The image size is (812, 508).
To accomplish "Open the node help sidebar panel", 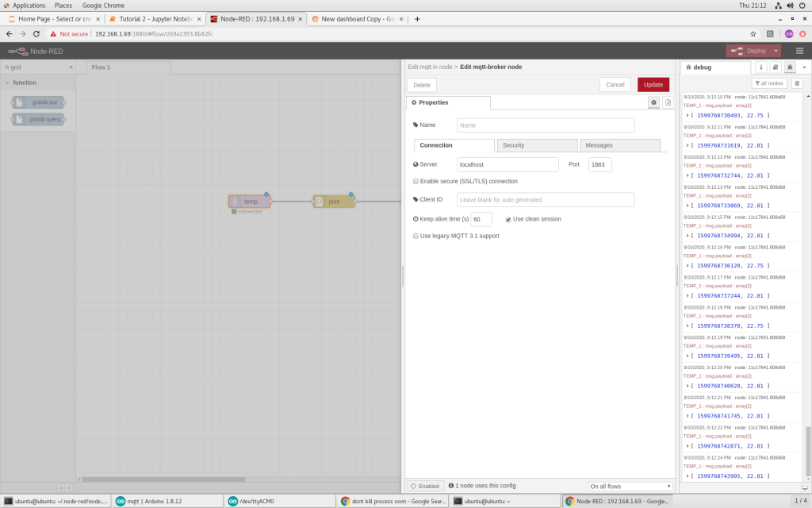I will click(x=774, y=67).
